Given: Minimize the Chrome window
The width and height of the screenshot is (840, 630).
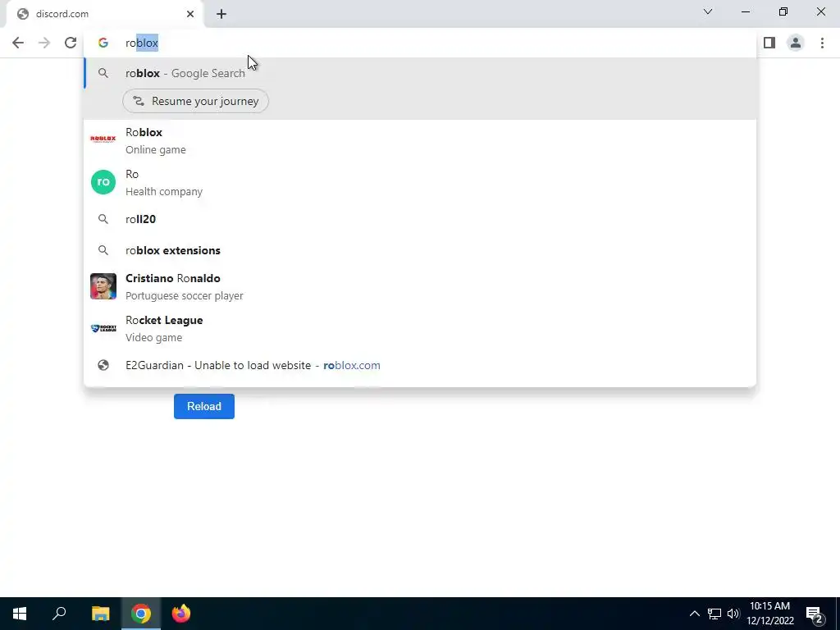Looking at the screenshot, I should 745,11.
